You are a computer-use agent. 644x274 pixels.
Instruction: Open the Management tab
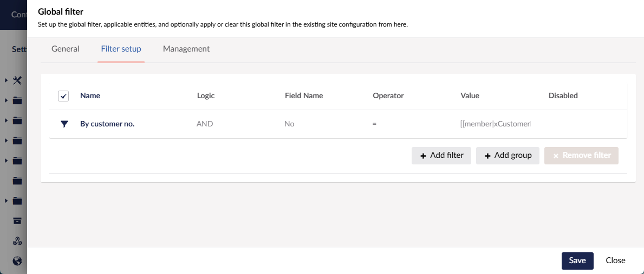pyautogui.click(x=186, y=49)
